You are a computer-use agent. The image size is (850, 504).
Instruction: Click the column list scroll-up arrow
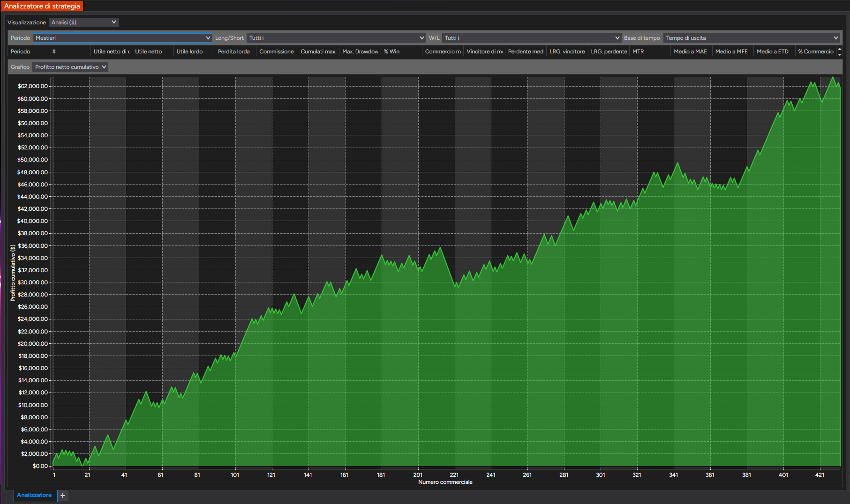[839, 49]
